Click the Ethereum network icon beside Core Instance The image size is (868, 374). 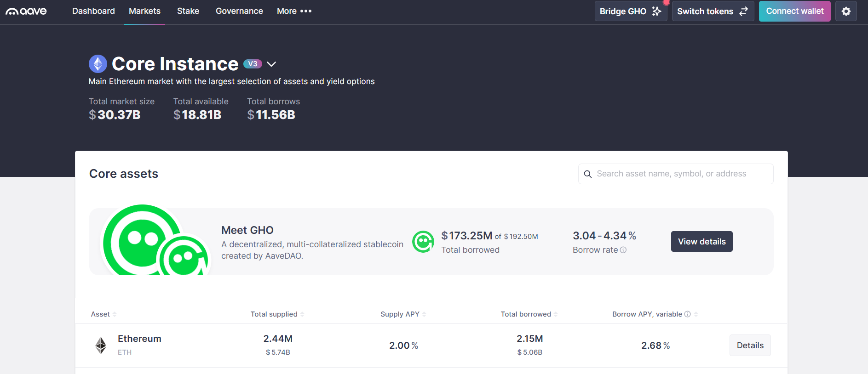point(98,64)
